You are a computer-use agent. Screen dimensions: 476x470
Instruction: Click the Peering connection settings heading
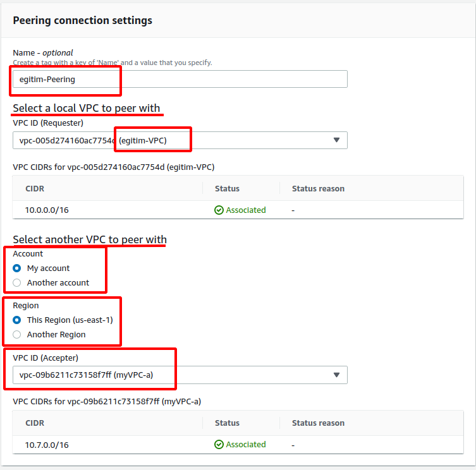[x=83, y=21]
